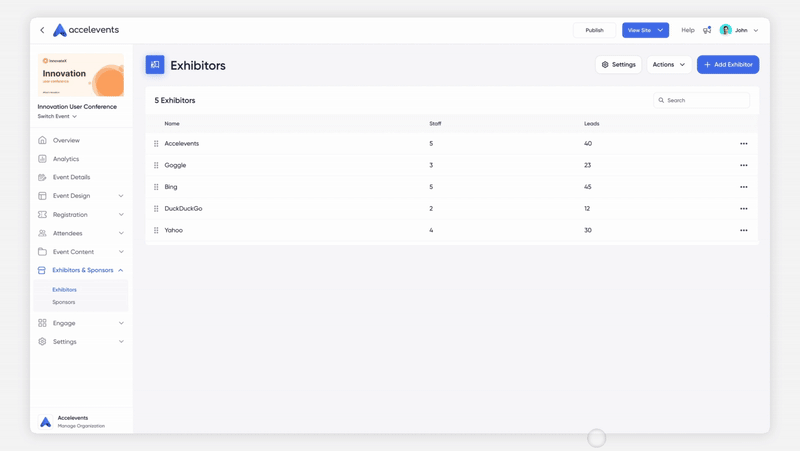Click the Exhibitors page icon
The height and width of the screenshot is (451, 800).
coord(155,65)
